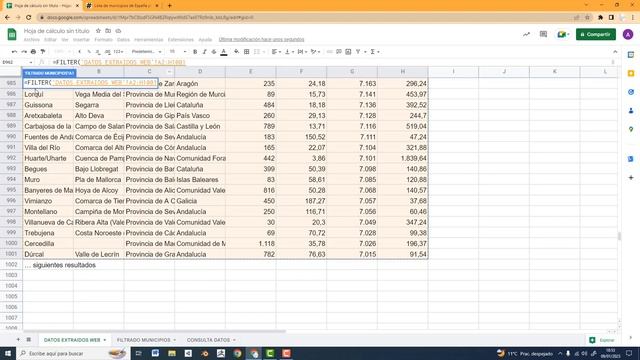Click the Windows Start button
Viewport: 640px width, 360px height.
tap(8, 353)
